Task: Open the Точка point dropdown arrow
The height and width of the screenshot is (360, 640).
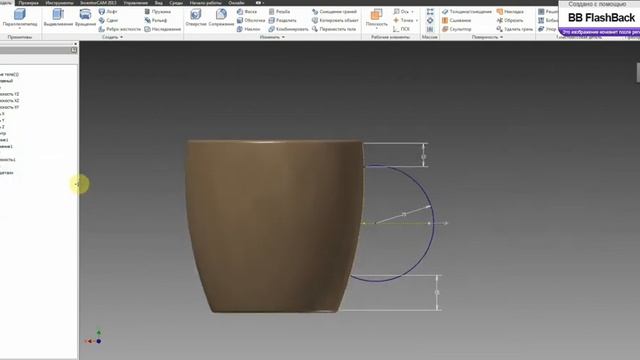Action: 417,20
